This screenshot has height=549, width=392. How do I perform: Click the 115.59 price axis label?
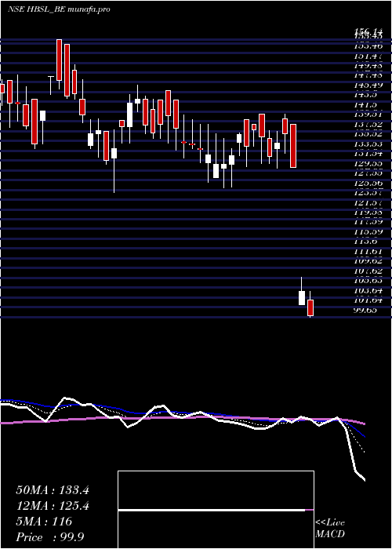(368, 232)
